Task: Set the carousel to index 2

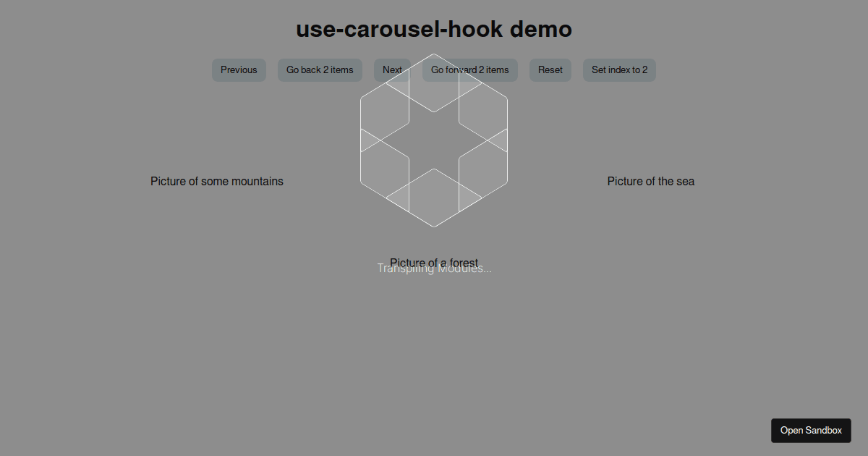Action: click(619, 69)
